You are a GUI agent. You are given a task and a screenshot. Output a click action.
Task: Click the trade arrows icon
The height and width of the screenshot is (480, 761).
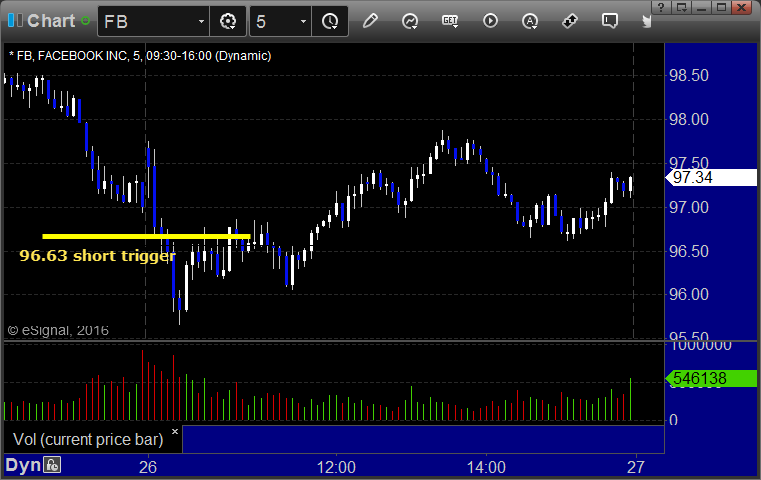569,21
